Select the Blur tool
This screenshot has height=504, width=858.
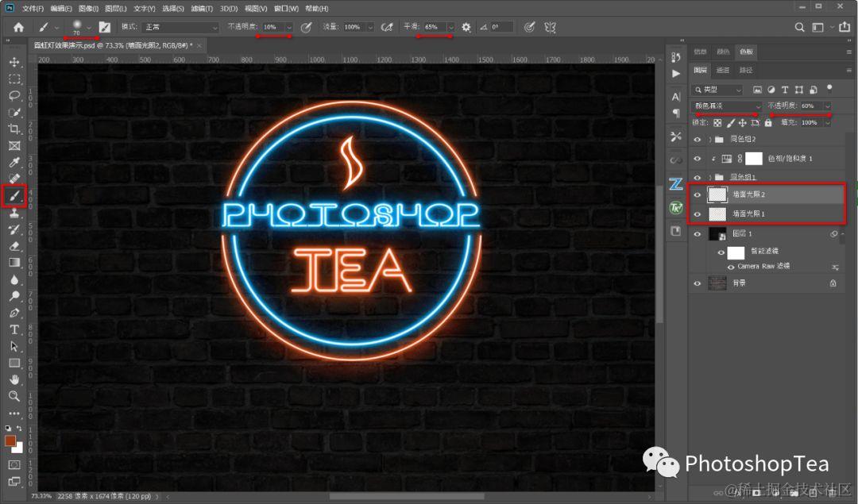point(14,280)
